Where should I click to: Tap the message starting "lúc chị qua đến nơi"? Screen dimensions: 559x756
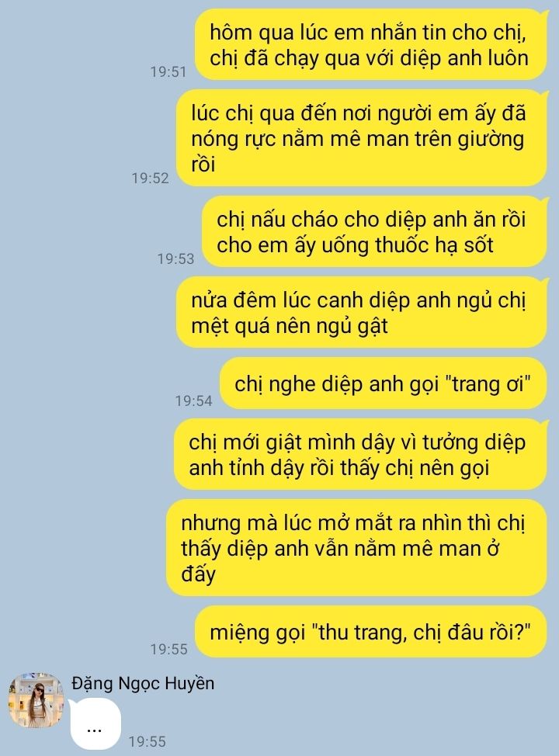361,138
